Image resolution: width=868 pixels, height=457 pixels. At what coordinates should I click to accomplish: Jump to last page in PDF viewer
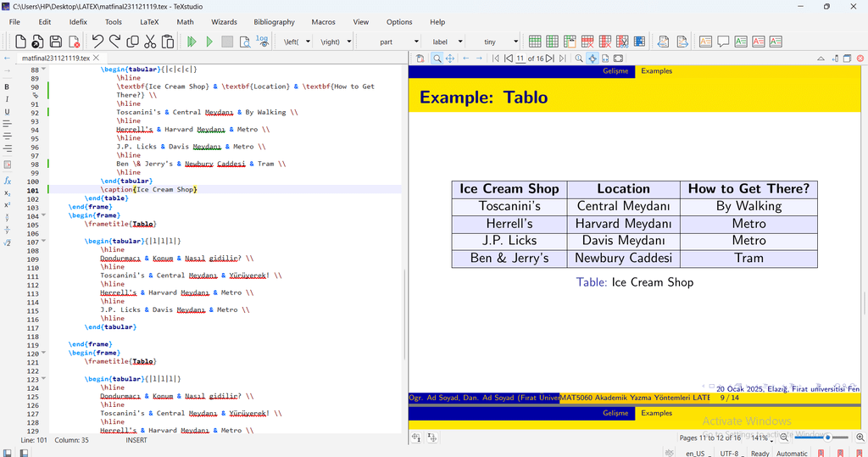[x=563, y=59]
